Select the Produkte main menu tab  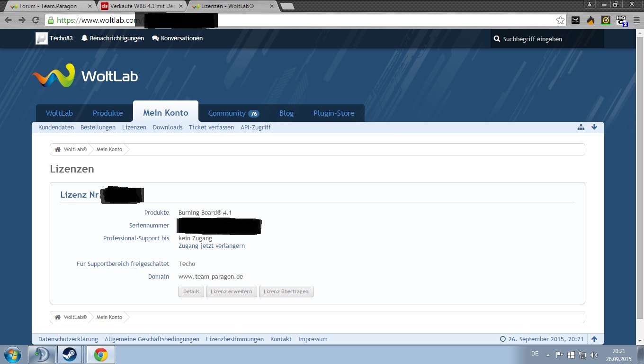coord(107,113)
